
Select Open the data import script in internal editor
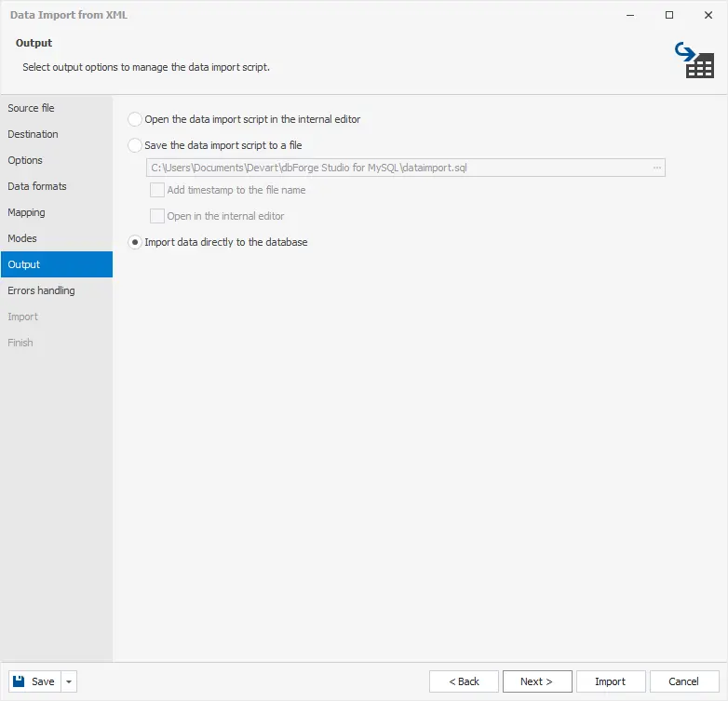(136, 119)
